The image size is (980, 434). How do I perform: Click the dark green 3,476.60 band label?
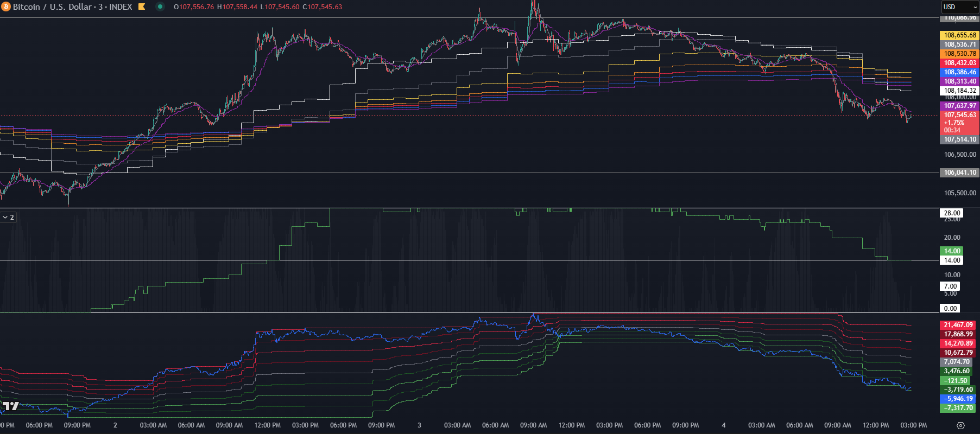coord(957,371)
